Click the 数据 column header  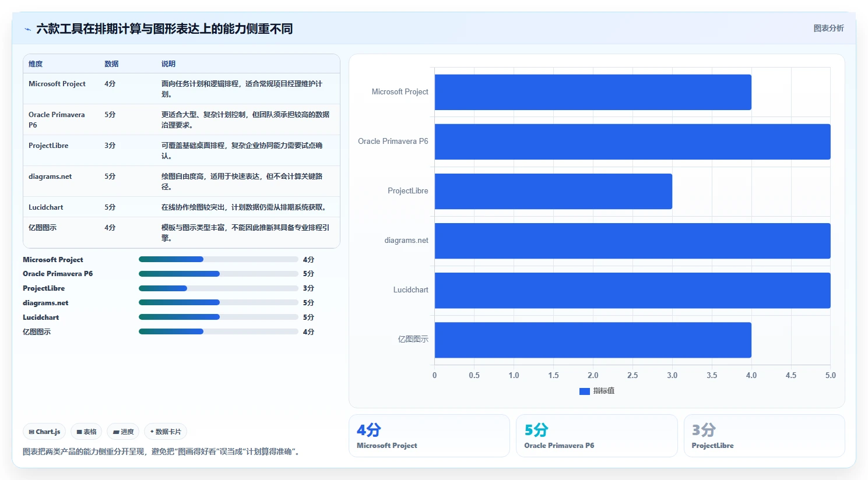pos(111,64)
